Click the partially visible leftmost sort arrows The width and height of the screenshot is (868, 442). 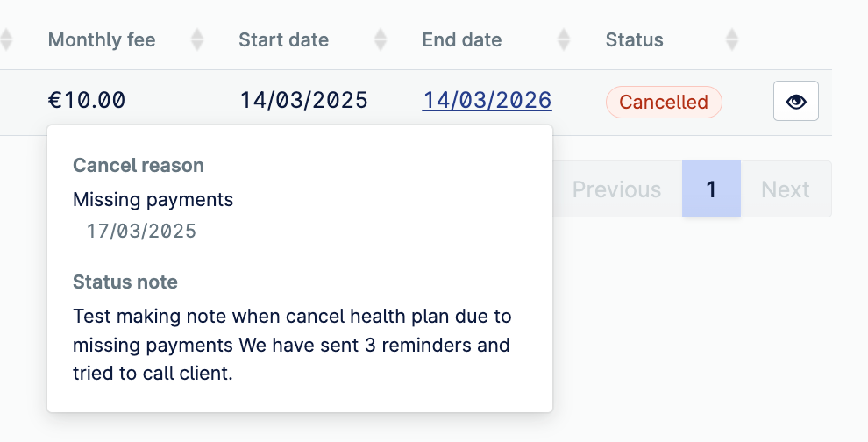[6, 39]
